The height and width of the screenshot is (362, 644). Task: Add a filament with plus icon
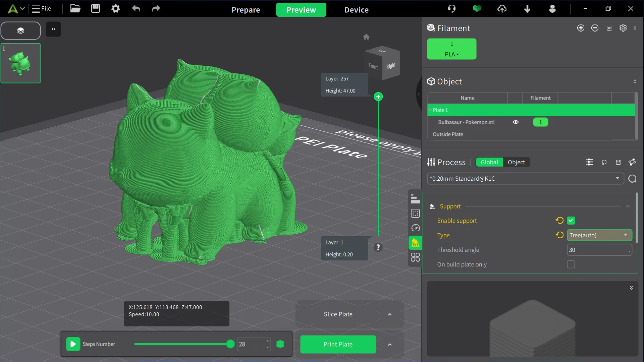(x=581, y=28)
